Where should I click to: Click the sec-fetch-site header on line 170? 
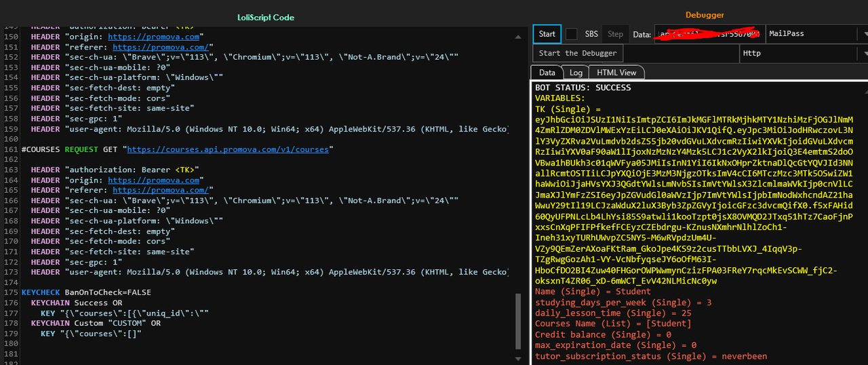(113, 252)
